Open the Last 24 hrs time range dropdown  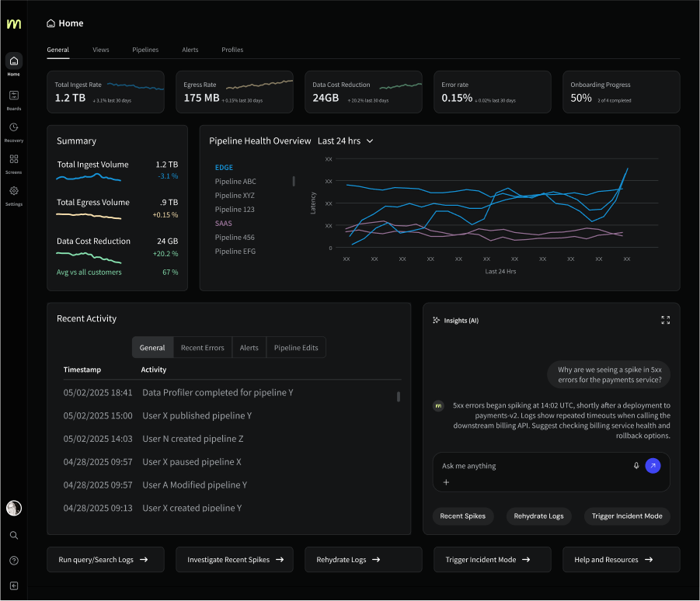[x=344, y=141]
